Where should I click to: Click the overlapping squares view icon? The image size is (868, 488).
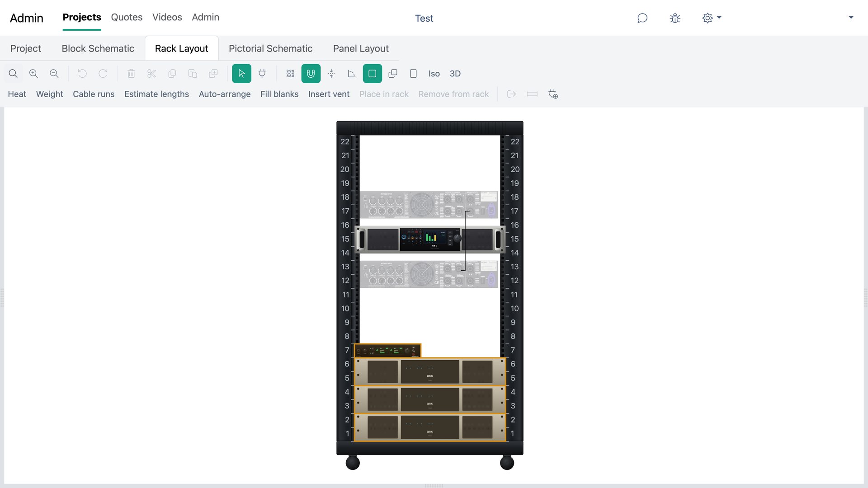(393, 74)
